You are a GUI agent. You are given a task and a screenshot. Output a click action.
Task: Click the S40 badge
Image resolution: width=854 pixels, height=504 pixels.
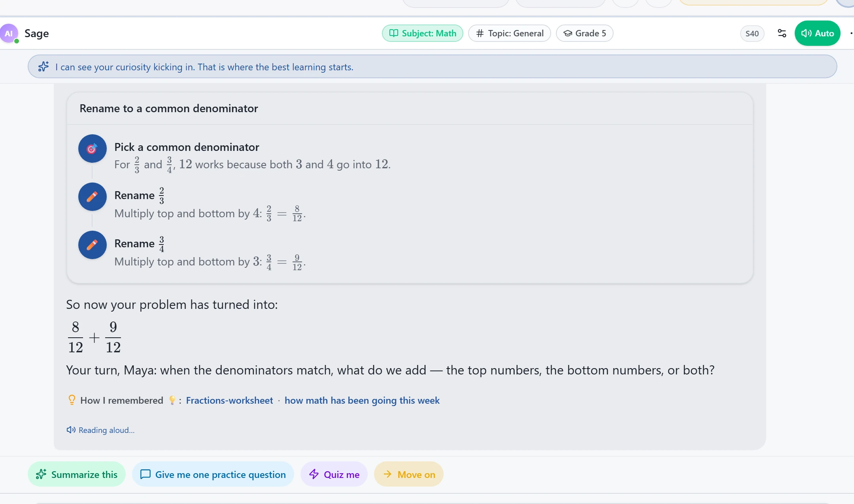(752, 34)
